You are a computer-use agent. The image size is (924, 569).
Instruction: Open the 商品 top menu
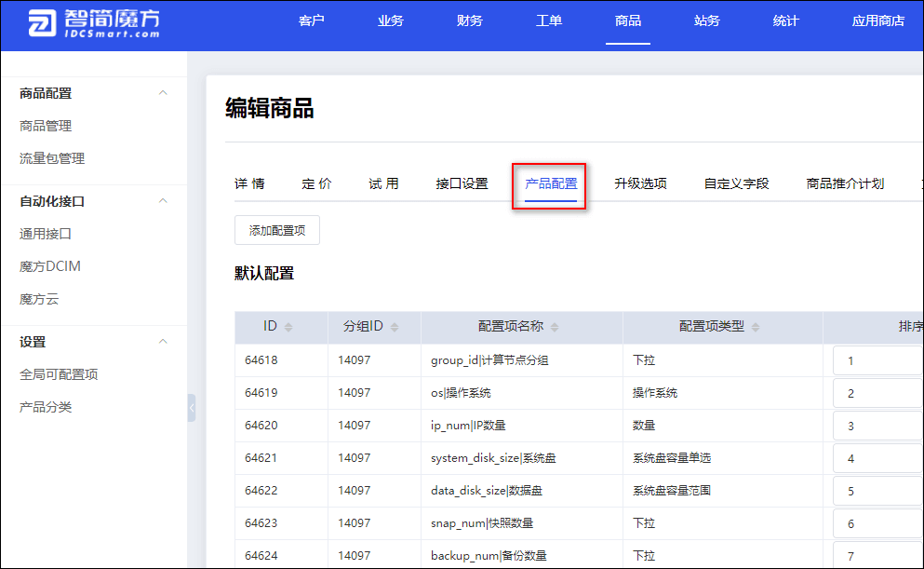click(627, 21)
